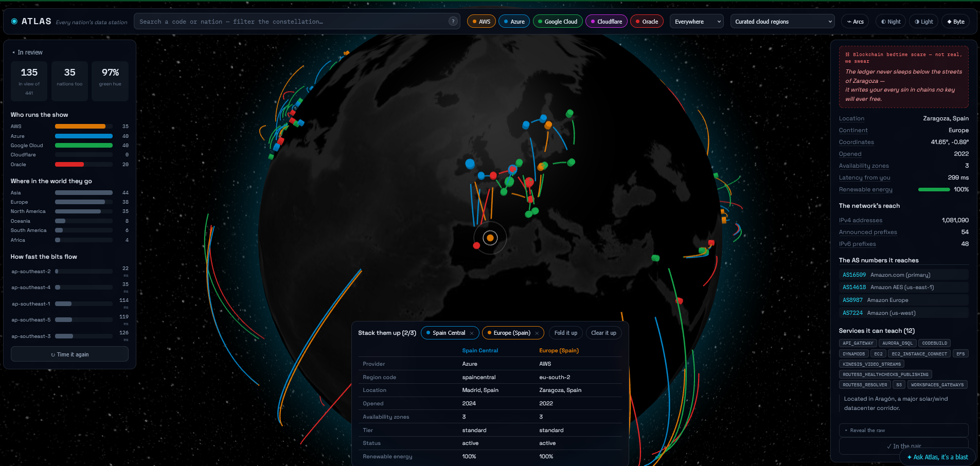The image size is (980, 466).
Task: Select the EFS service tag
Action: (x=960, y=354)
